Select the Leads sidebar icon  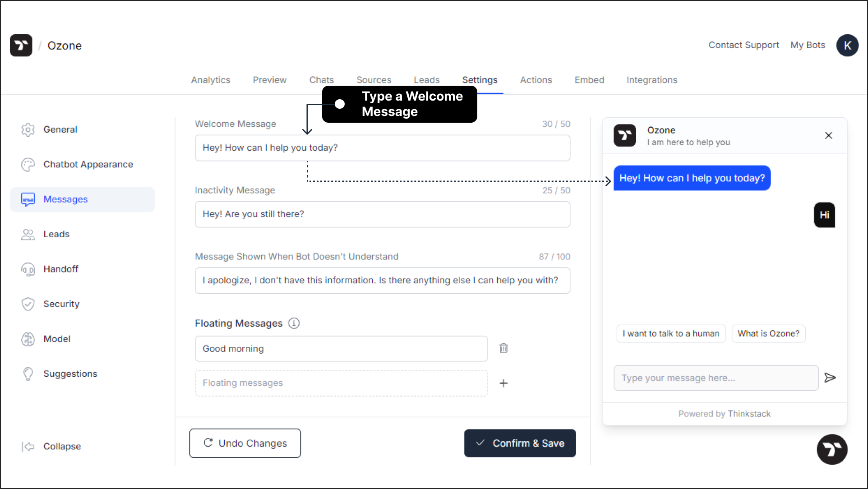pyautogui.click(x=28, y=235)
